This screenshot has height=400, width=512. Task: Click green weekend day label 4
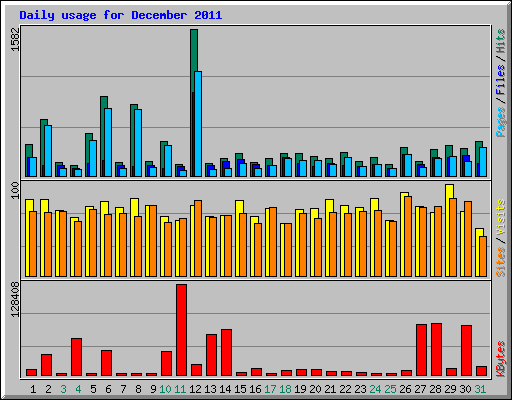78,389
